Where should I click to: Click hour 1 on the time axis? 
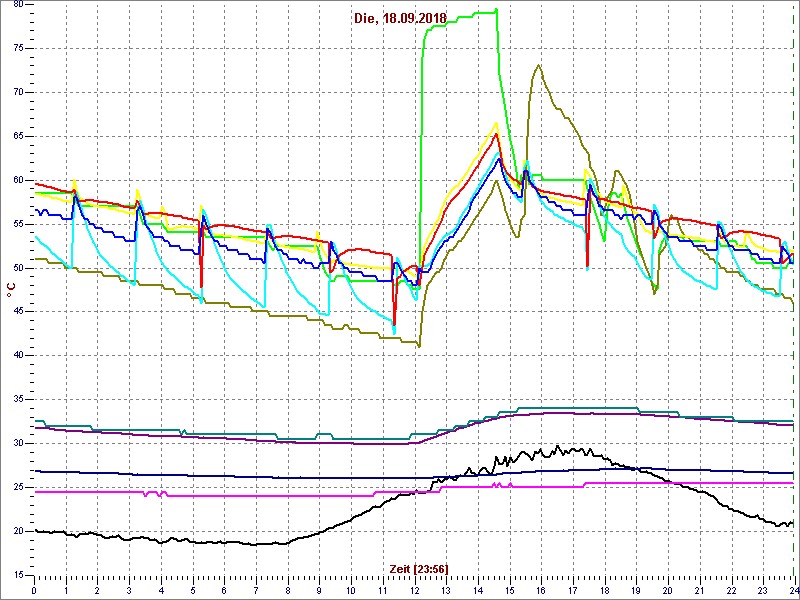66,591
